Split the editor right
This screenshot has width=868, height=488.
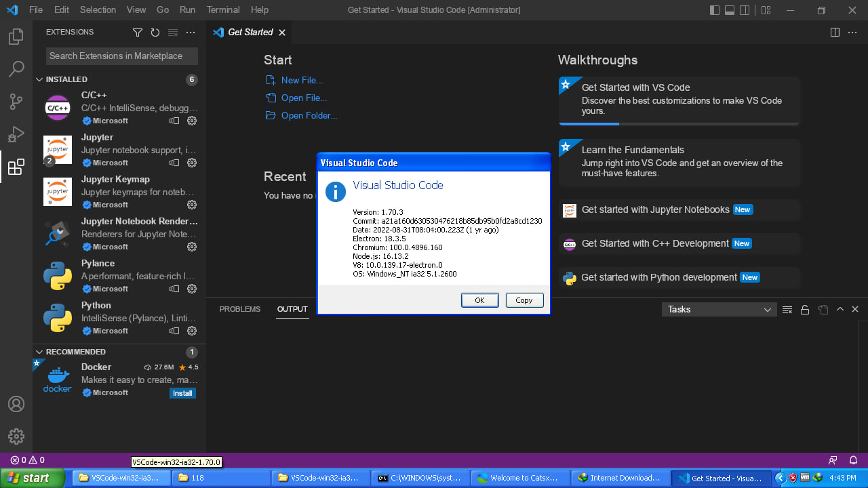pos(835,33)
